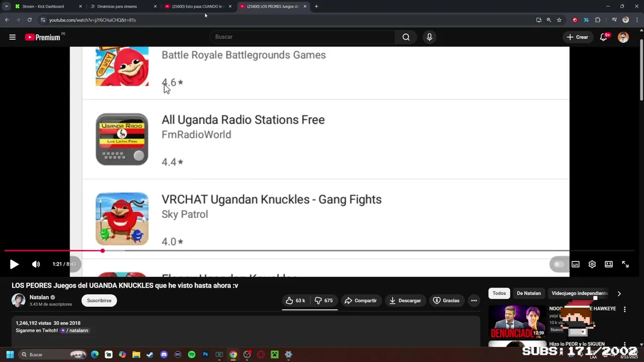
Task: Click the site information icon in address bar
Action: tap(43, 20)
